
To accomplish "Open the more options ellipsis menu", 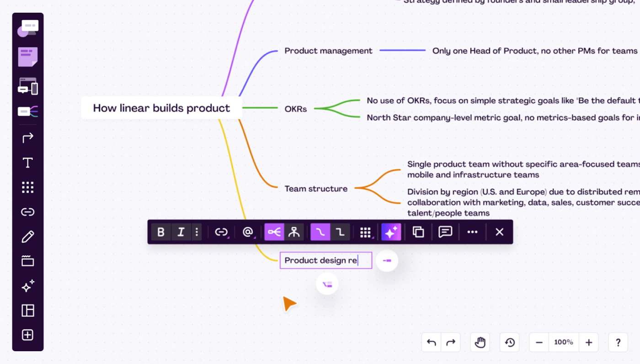I will (x=472, y=232).
